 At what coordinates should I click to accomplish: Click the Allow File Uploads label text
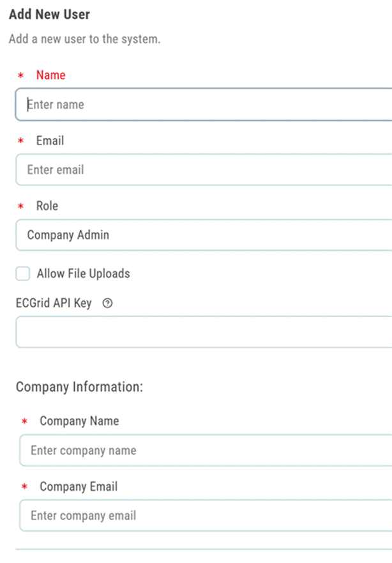(x=84, y=274)
